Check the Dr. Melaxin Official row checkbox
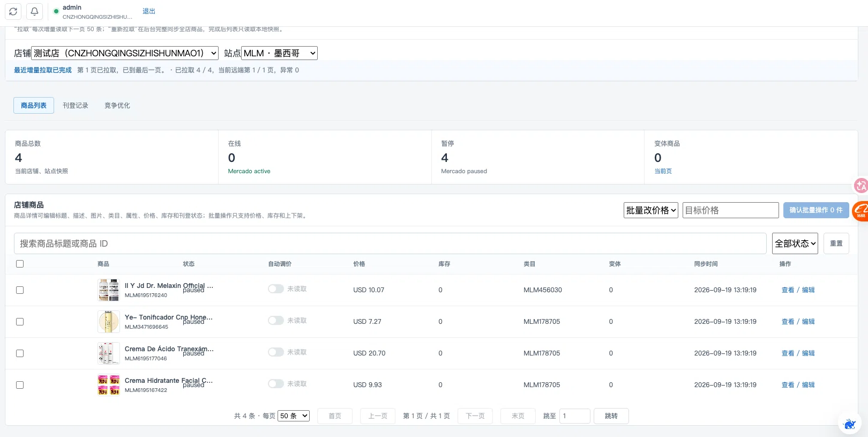This screenshot has width=868, height=437. pos(20,290)
